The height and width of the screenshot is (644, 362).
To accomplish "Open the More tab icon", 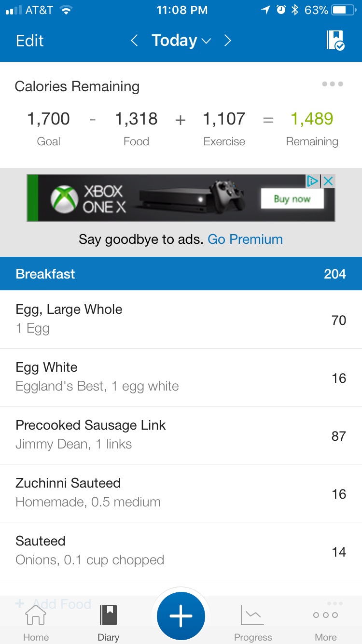I will tap(325, 615).
